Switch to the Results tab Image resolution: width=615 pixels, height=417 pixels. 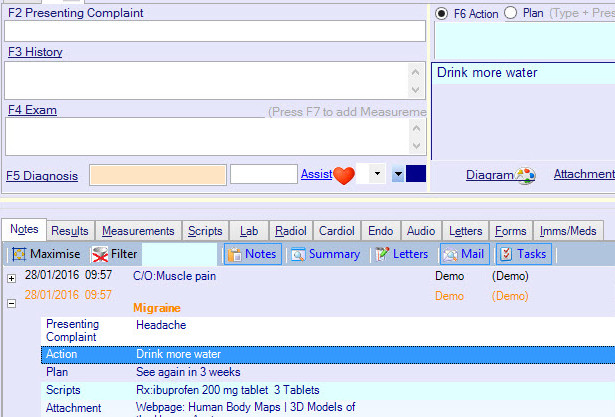pos(70,231)
